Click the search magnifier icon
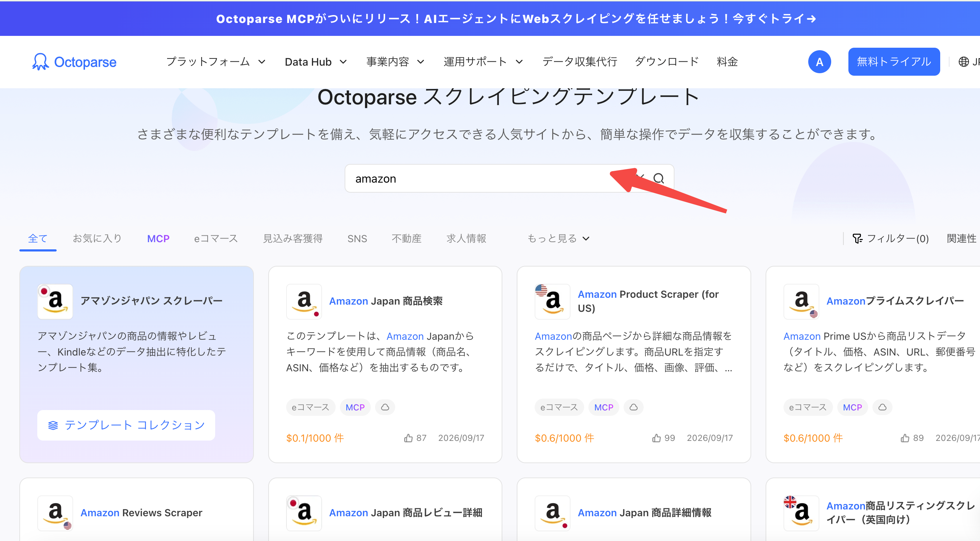Viewport: 980px width, 541px height. point(658,178)
